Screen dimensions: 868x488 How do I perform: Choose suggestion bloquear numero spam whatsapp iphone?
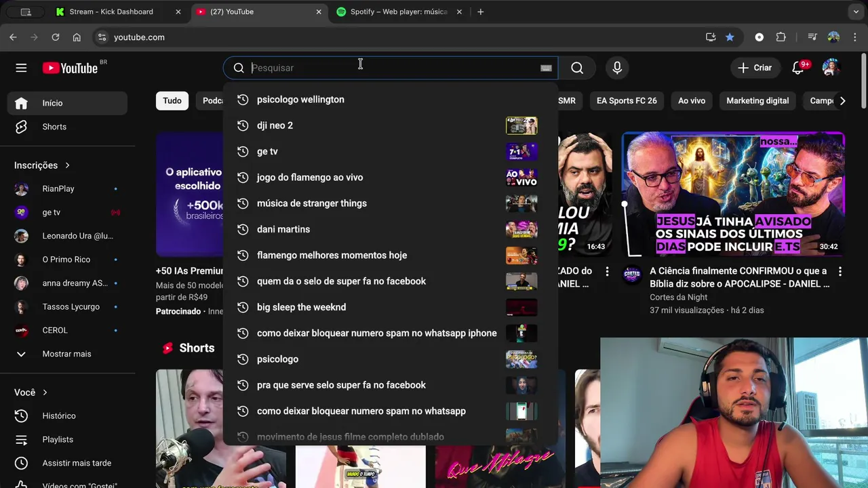coord(390,333)
